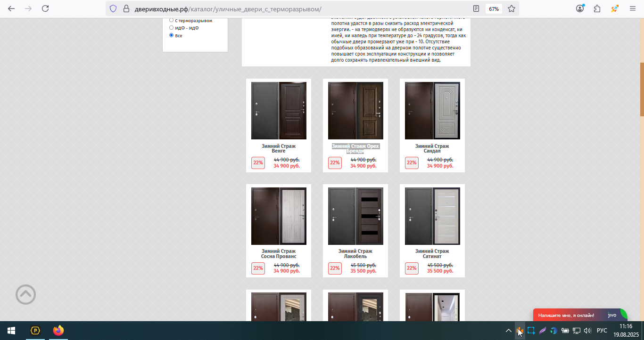Screen dimensions: 644x340
Task: Click the rocket extension icon in toolbar
Action: tap(615, 8)
